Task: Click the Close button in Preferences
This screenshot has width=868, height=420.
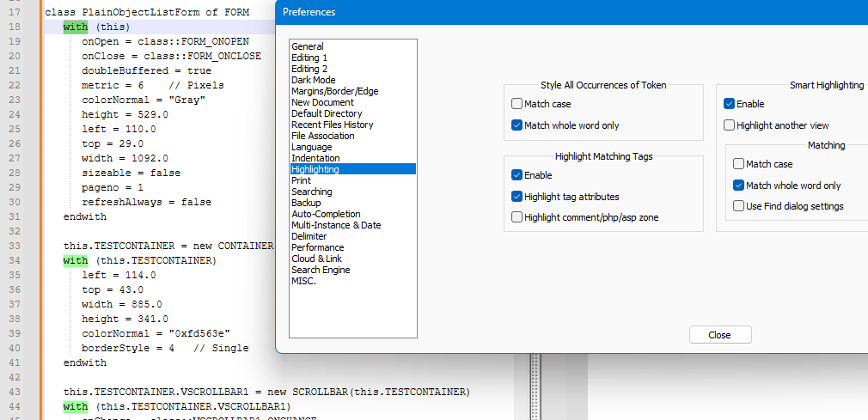Action: [719, 335]
